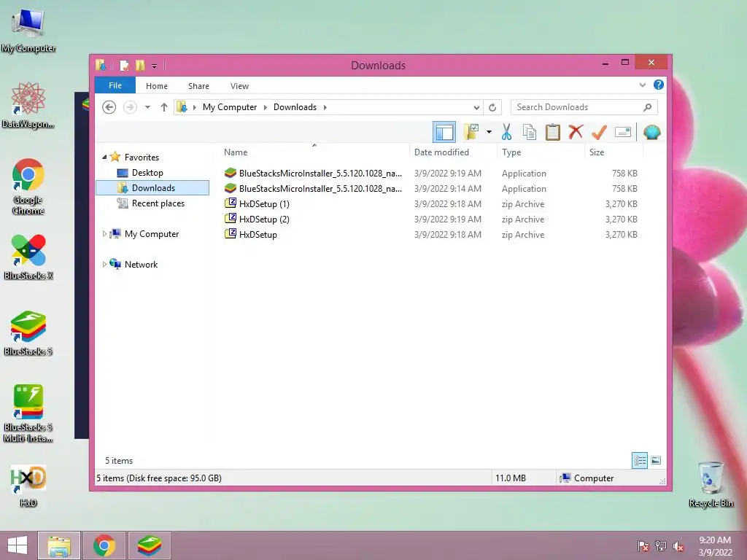Open the Recycle Bin desktop icon

tap(711, 485)
